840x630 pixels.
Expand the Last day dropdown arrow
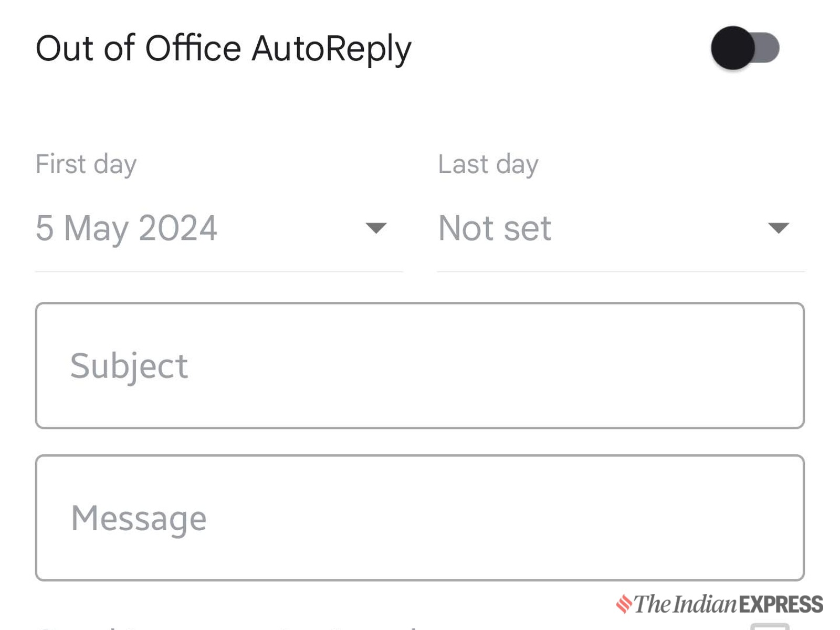pyautogui.click(x=778, y=228)
